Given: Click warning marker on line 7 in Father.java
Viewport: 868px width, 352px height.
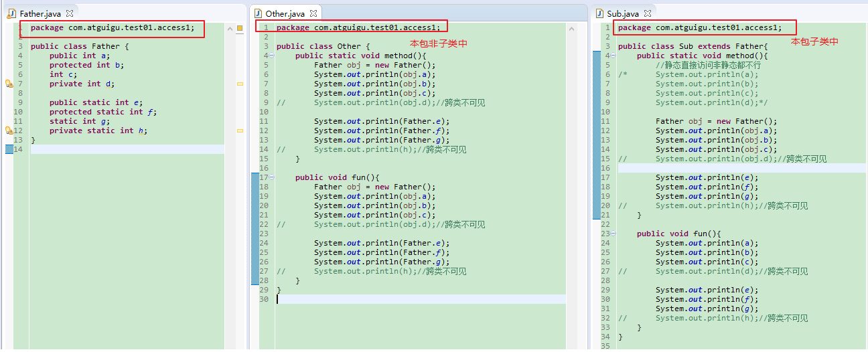Looking at the screenshot, I should tap(9, 84).
